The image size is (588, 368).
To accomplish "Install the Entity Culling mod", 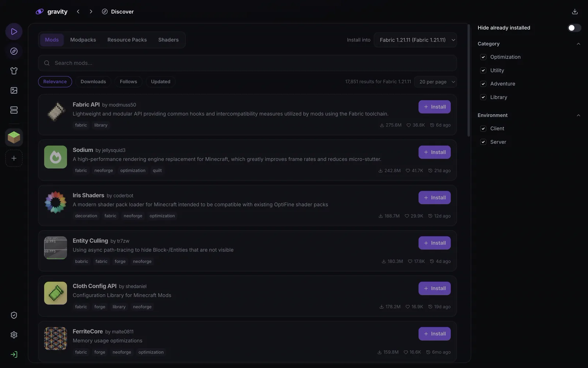I will click(434, 243).
